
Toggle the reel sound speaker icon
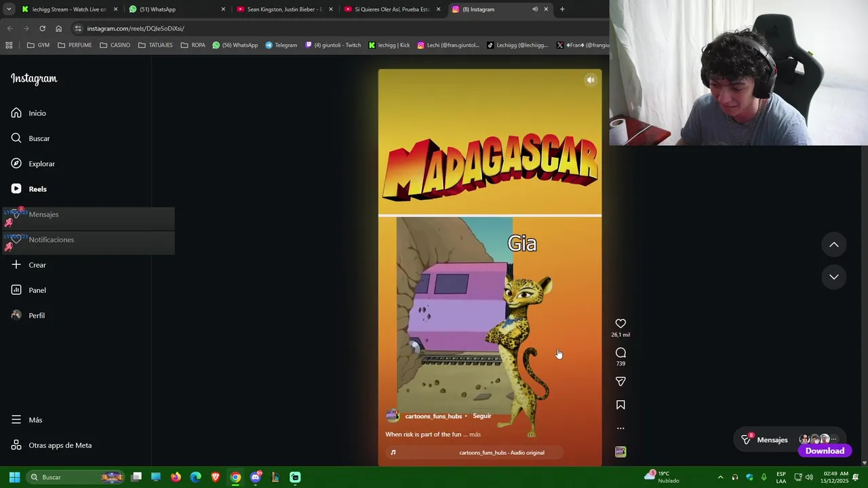click(x=591, y=80)
